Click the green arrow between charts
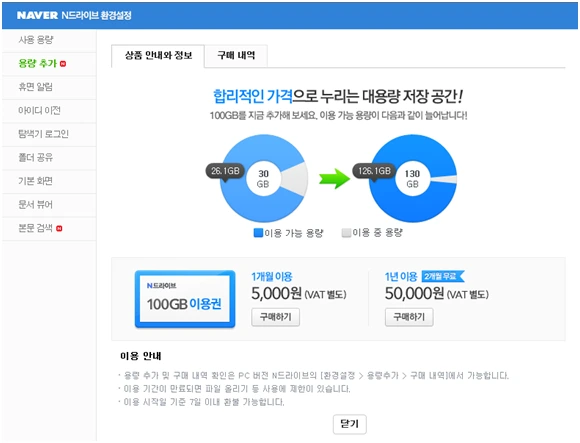Image resolution: width=580 pixels, height=443 pixels. pos(334,179)
